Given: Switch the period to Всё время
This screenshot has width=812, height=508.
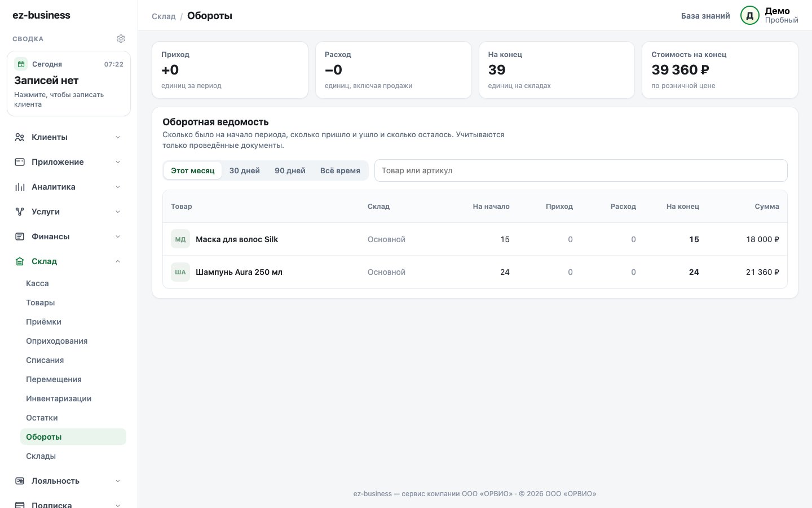Looking at the screenshot, I should point(340,170).
